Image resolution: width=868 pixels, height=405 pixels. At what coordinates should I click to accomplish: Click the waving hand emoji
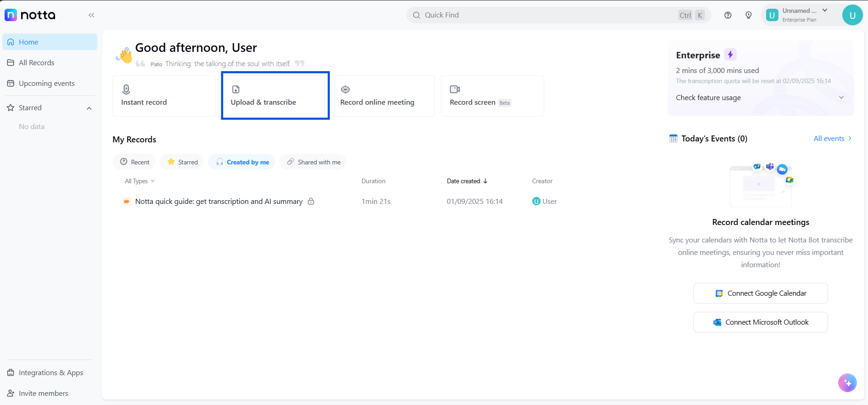pos(124,55)
